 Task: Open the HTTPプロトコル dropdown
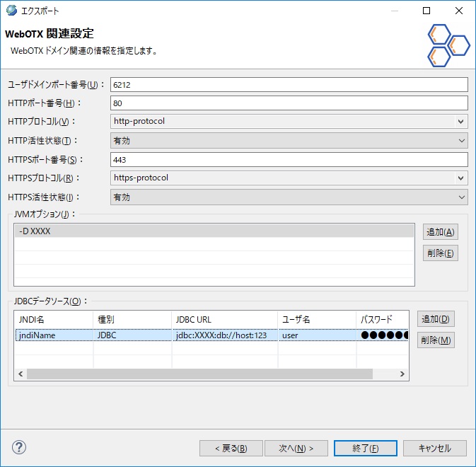point(289,121)
